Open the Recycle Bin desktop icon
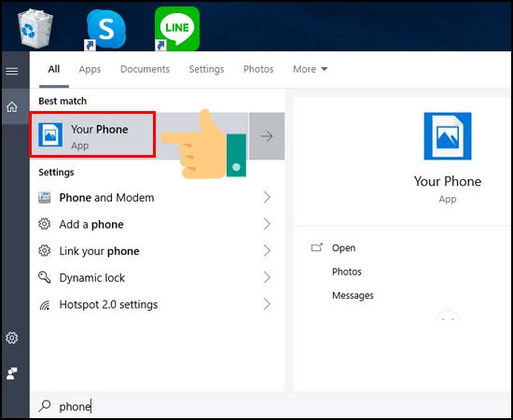Screen dimensions: 513x420 click(35, 29)
